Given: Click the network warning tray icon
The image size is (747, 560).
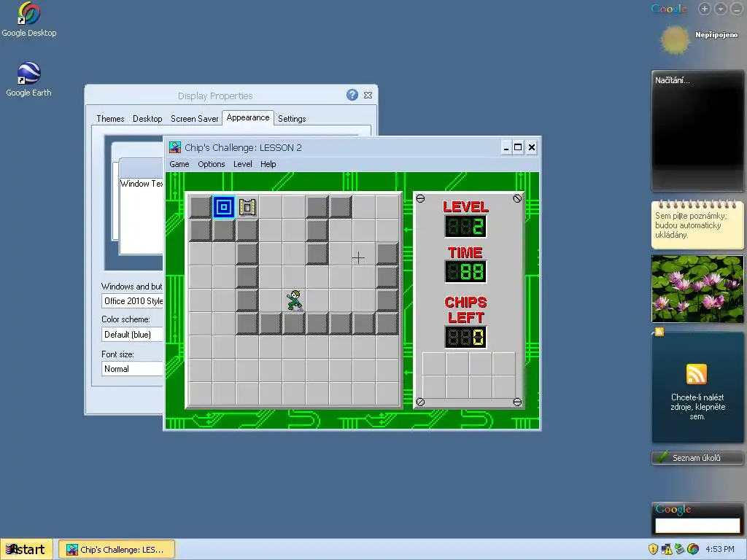Looking at the screenshot, I should coord(667,549).
